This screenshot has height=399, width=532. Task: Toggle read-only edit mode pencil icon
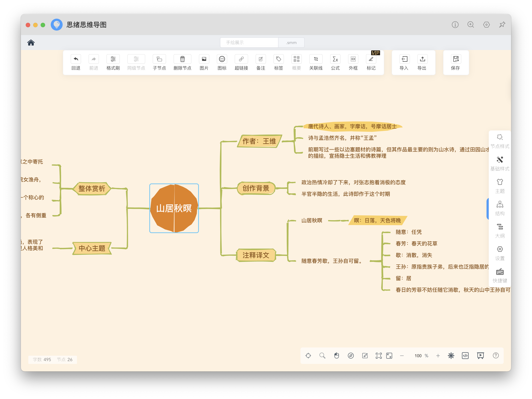(365, 356)
